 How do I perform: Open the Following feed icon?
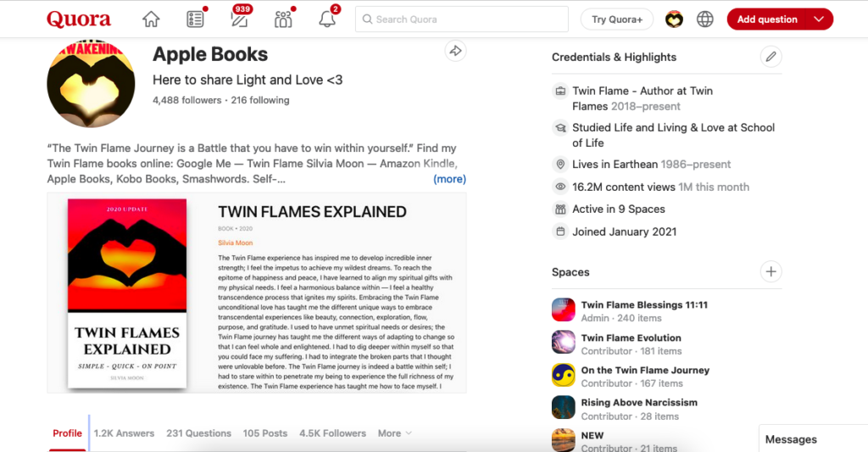point(196,20)
